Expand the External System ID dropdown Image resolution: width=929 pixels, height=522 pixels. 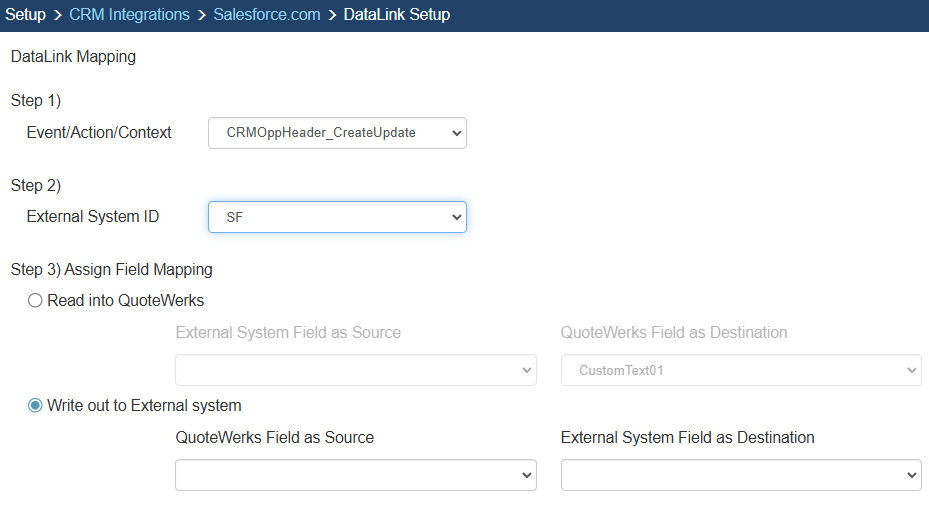337,217
